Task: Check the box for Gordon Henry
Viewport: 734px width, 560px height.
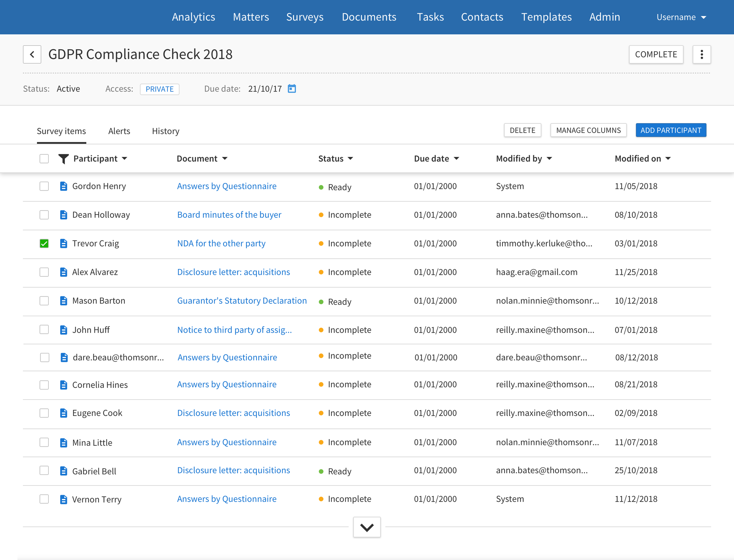Action: pyautogui.click(x=44, y=186)
